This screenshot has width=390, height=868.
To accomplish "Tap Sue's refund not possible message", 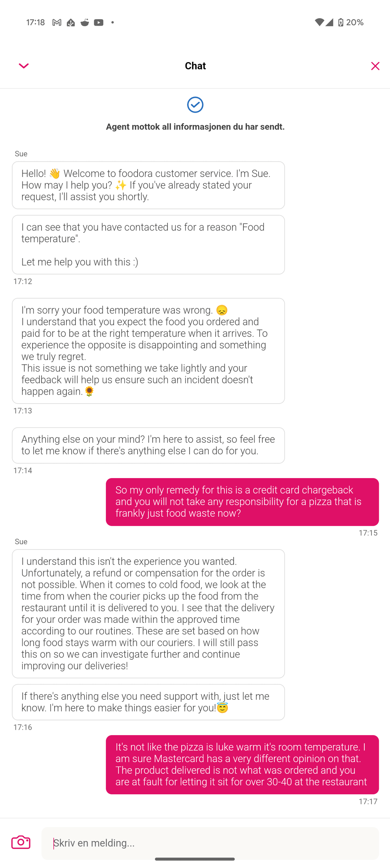I will pyautogui.click(x=148, y=614).
